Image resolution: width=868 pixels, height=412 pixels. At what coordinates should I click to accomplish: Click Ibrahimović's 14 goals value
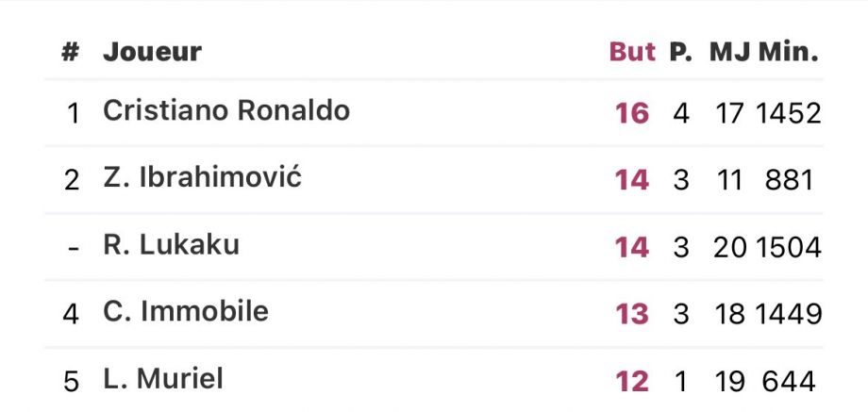[x=631, y=180]
